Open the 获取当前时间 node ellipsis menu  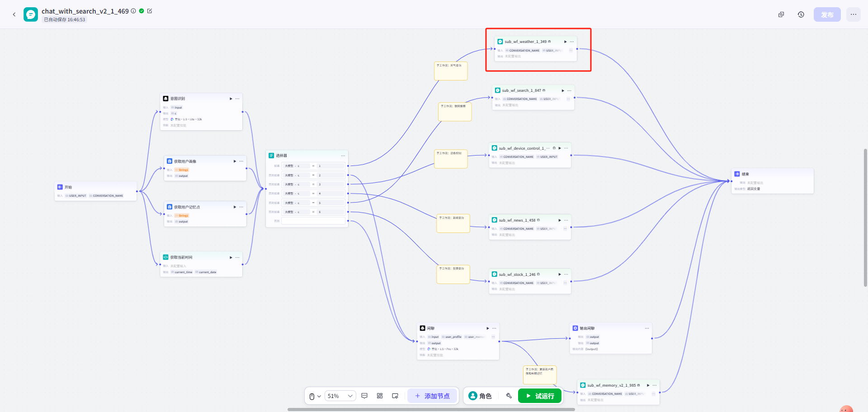point(237,257)
